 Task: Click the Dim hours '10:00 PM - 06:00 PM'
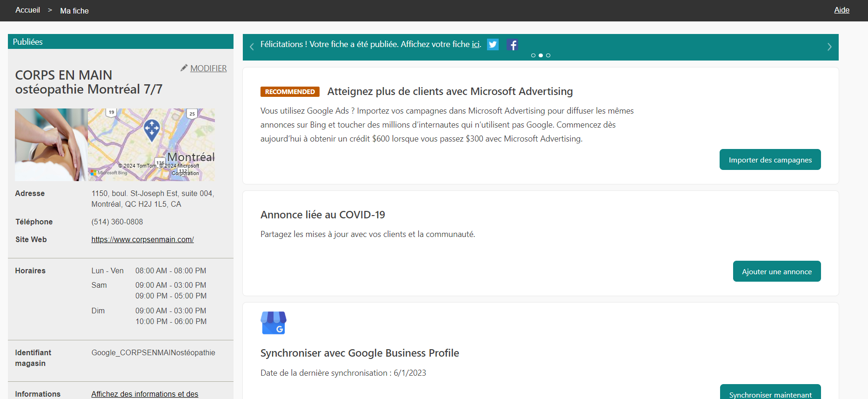171,321
